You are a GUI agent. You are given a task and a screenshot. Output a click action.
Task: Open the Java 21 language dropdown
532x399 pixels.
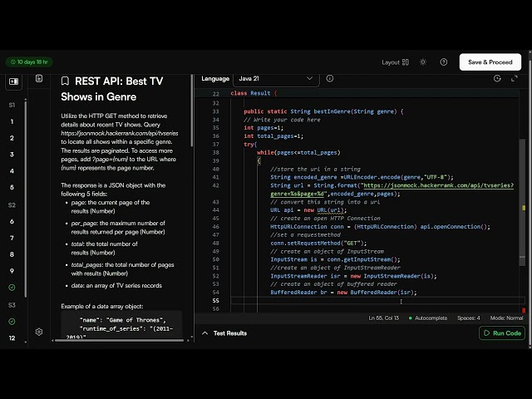point(276,79)
